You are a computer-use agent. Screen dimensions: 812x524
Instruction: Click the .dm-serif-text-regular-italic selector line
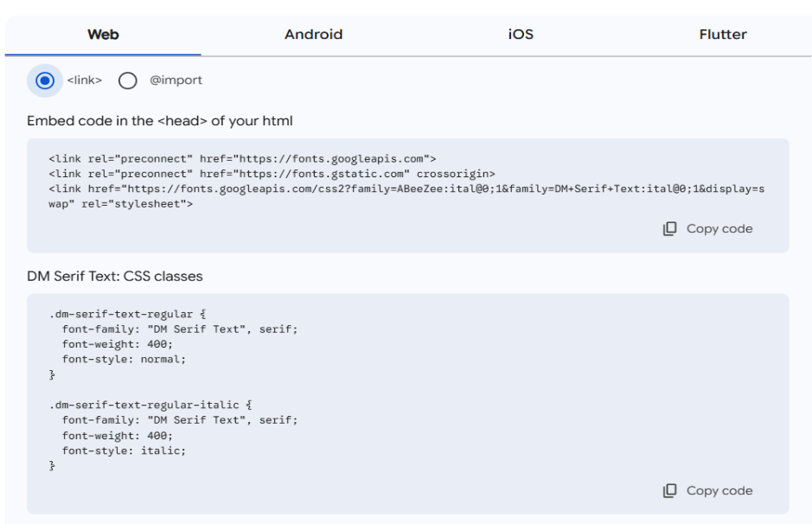[x=150, y=405]
